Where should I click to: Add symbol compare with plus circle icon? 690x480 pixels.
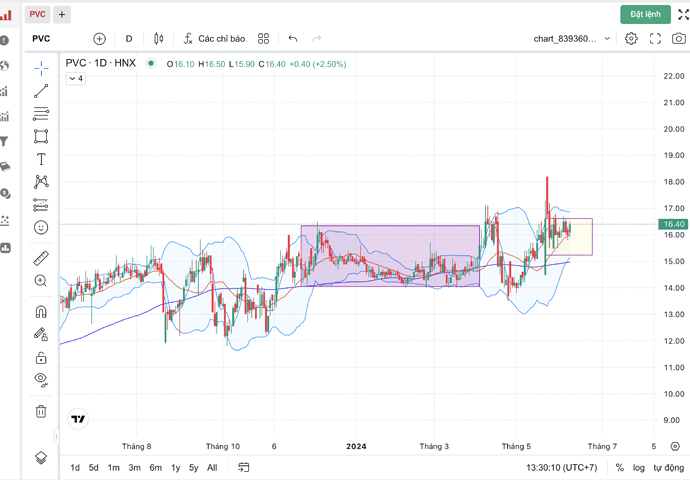[99, 39]
